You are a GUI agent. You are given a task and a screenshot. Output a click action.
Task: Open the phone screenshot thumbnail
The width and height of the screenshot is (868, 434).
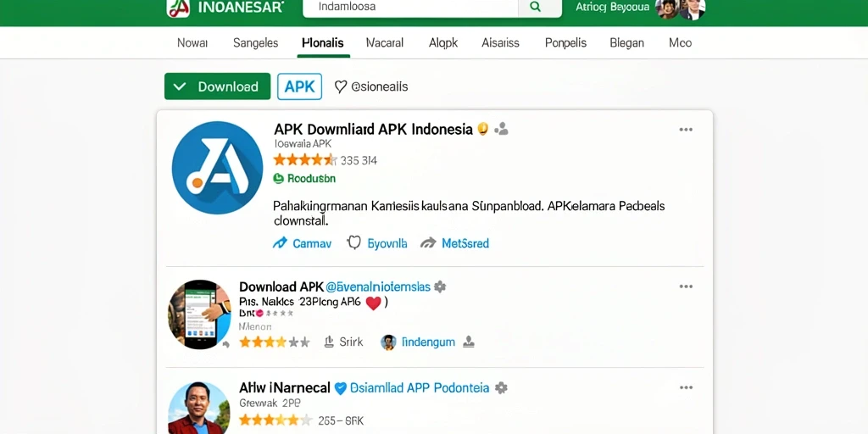tap(199, 314)
